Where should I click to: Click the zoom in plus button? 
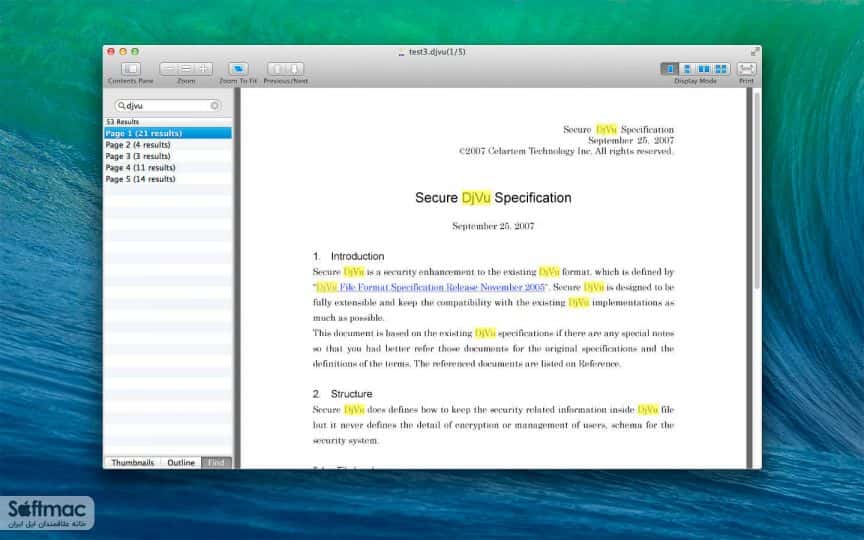204,69
